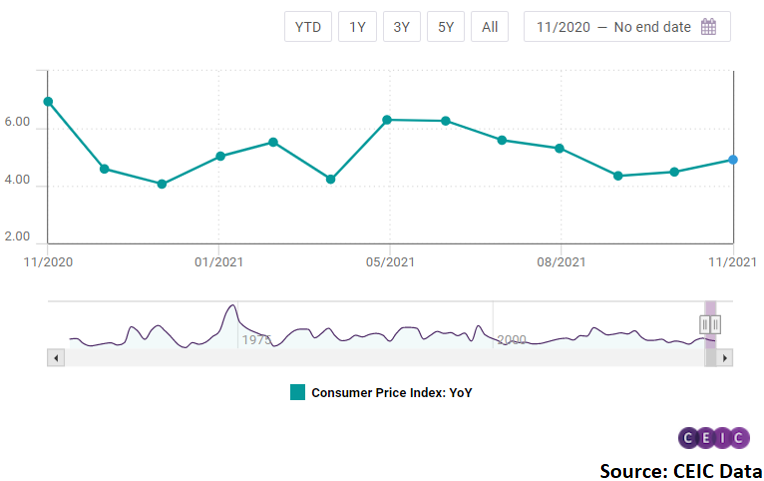Image resolution: width=764 pixels, height=481 pixels.
Task: Click the 1975 marker in navigator
Action: pyautogui.click(x=256, y=340)
